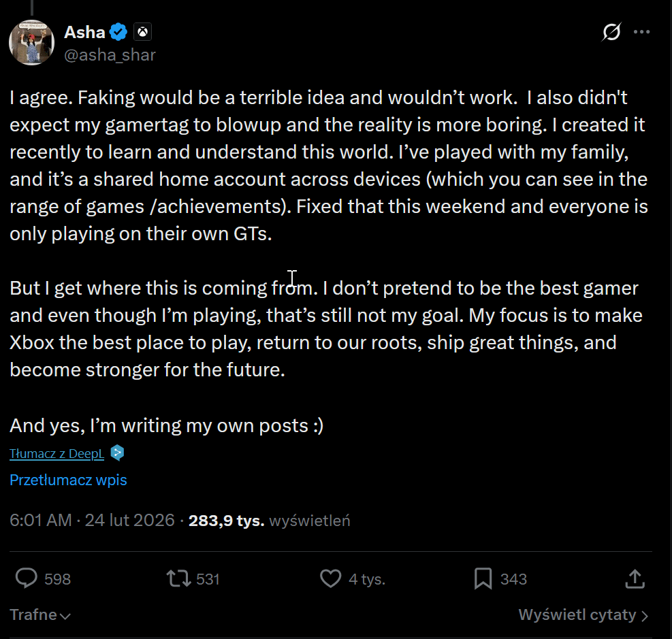Click the Grok icon on the post
This screenshot has width=672, height=639.
point(611,32)
